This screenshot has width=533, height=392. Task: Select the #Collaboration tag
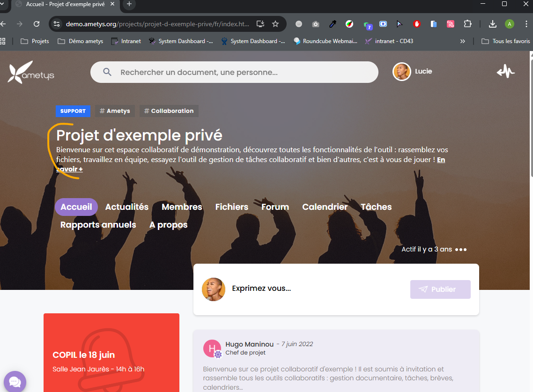pyautogui.click(x=169, y=111)
